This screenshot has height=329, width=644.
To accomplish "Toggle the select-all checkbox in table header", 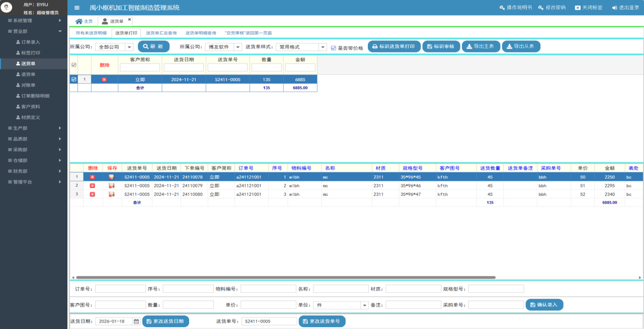I will [74, 64].
